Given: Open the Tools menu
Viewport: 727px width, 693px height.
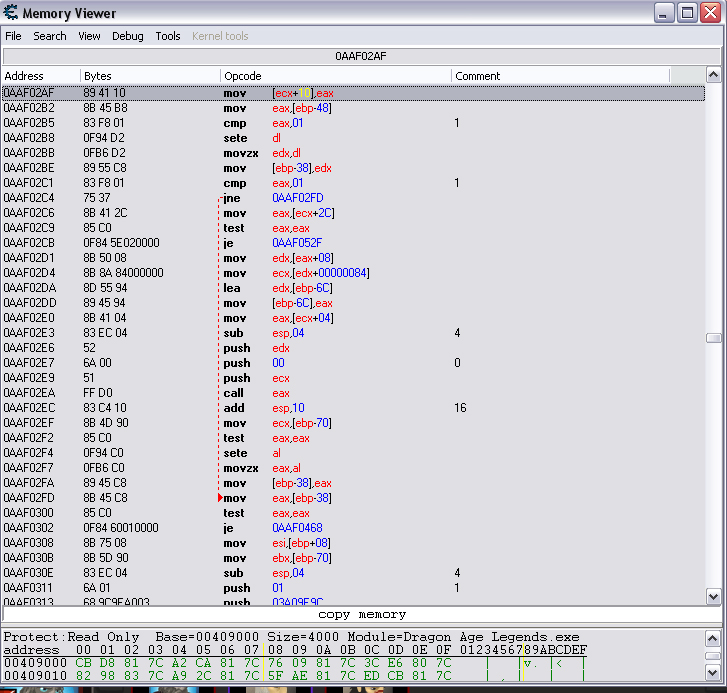Looking at the screenshot, I should tap(168, 36).
